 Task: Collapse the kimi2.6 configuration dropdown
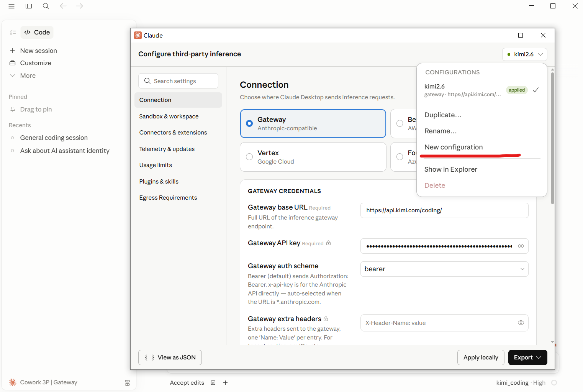pos(524,54)
